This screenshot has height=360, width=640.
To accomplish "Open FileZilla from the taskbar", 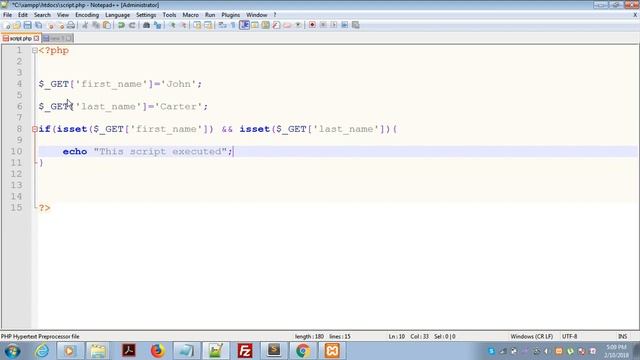I will coord(244,351).
